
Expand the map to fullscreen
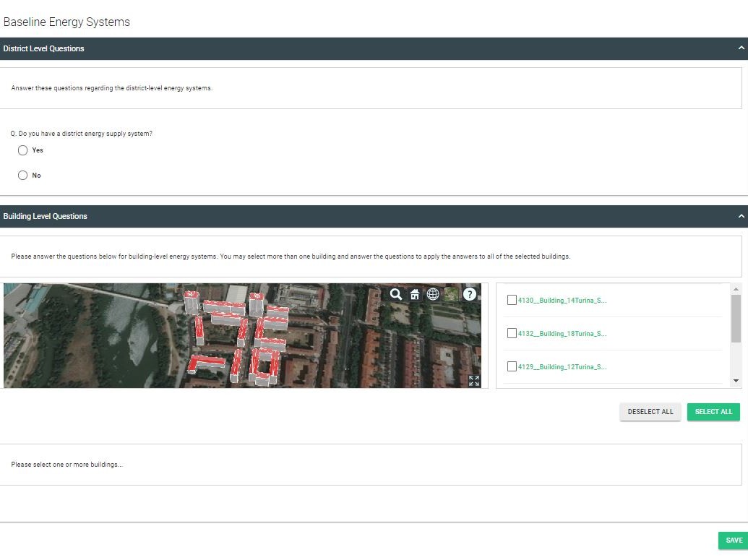point(474,381)
